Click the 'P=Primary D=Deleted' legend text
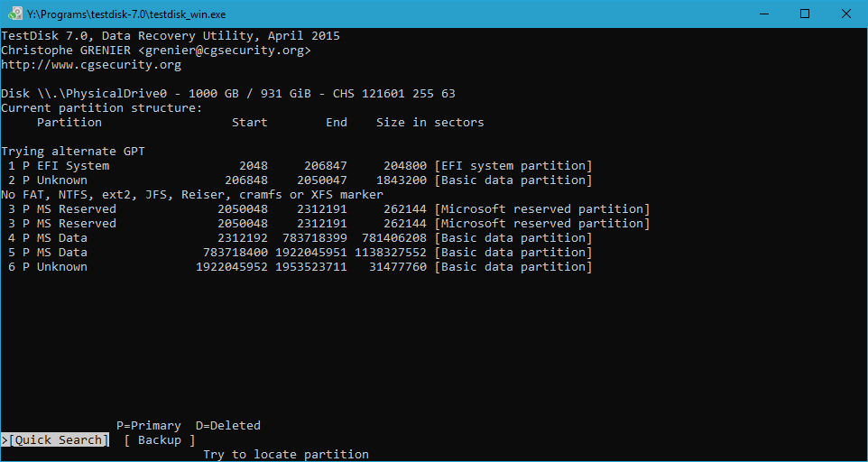The image size is (868, 462). point(188,426)
